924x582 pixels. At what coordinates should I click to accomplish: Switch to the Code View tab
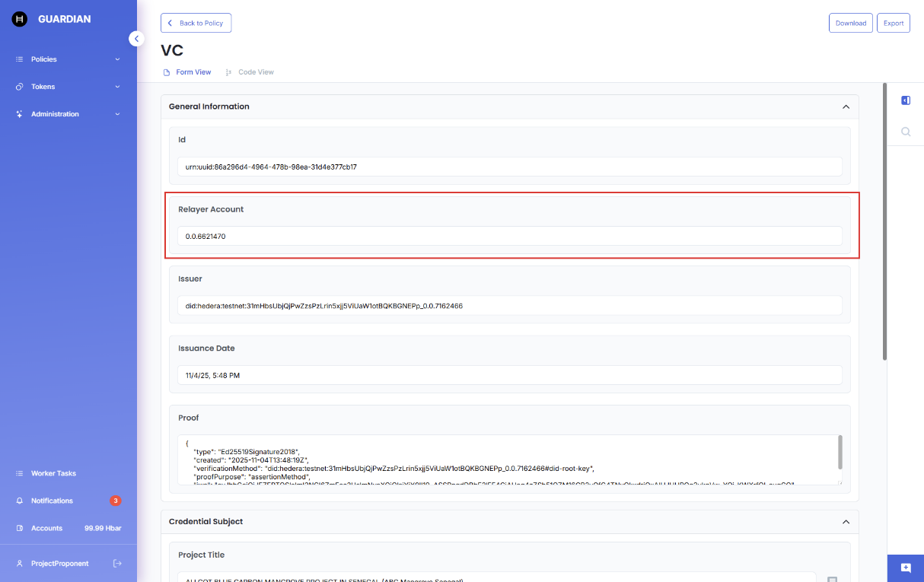tap(250, 72)
